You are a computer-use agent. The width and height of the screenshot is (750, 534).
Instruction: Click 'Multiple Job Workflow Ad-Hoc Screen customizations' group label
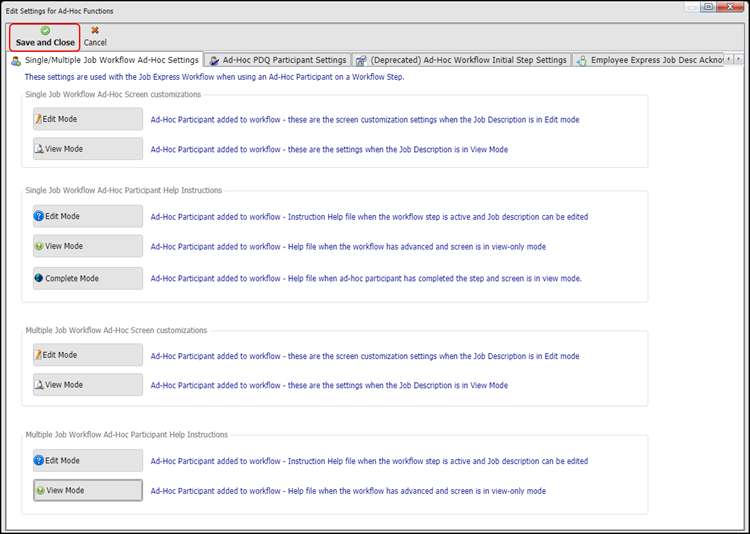pyautogui.click(x=116, y=331)
